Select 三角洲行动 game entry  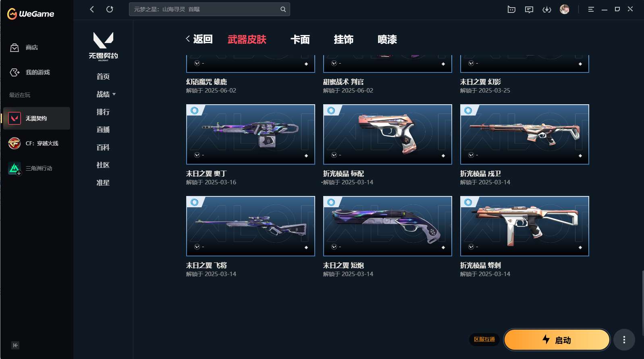37,168
